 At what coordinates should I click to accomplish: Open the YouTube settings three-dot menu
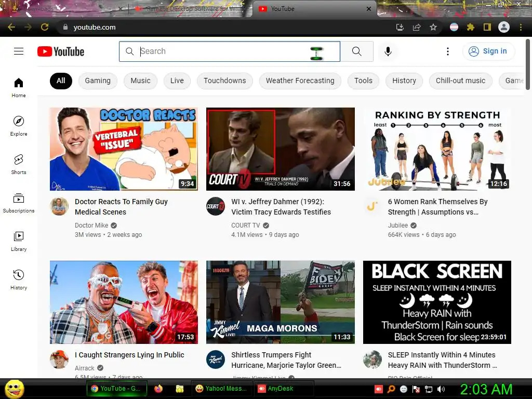[447, 51]
